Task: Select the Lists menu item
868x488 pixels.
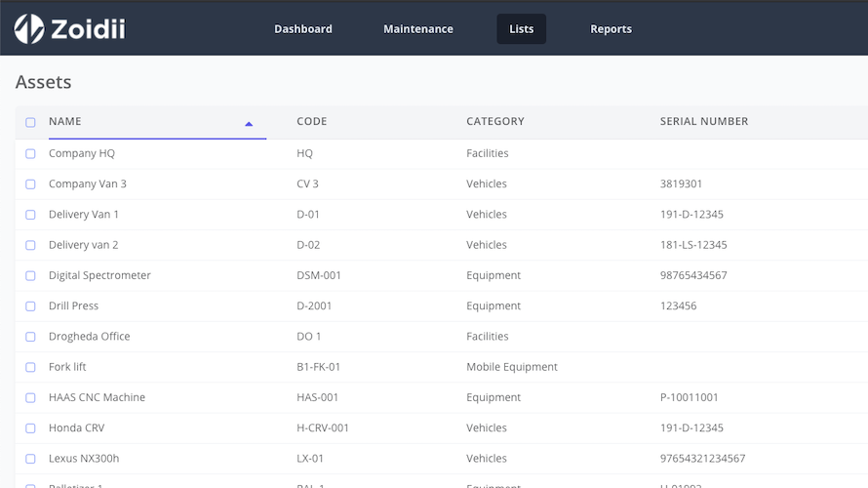Action: 521,29
